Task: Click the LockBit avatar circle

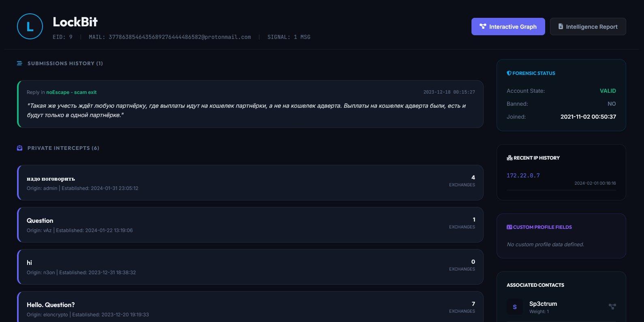Action: click(30, 26)
